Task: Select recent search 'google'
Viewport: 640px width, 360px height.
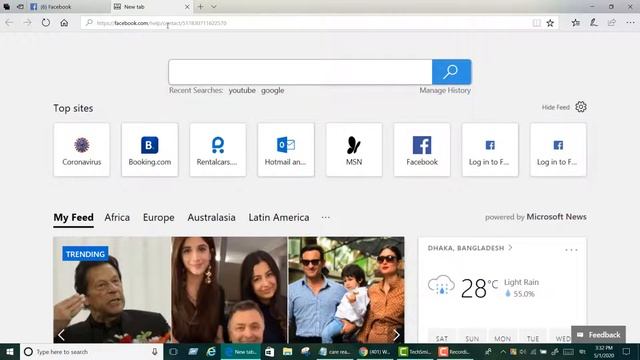Action: pyautogui.click(x=273, y=90)
